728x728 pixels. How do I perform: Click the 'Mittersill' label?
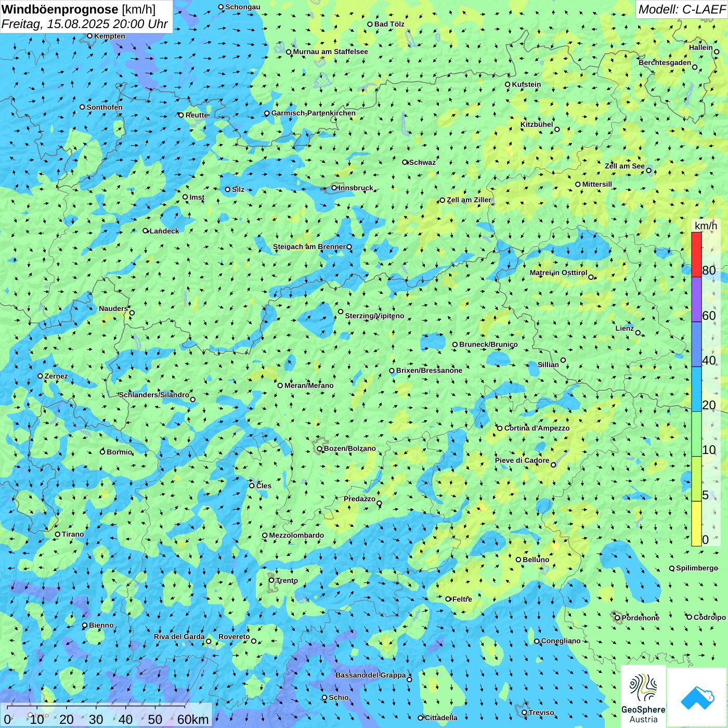pyautogui.click(x=597, y=184)
